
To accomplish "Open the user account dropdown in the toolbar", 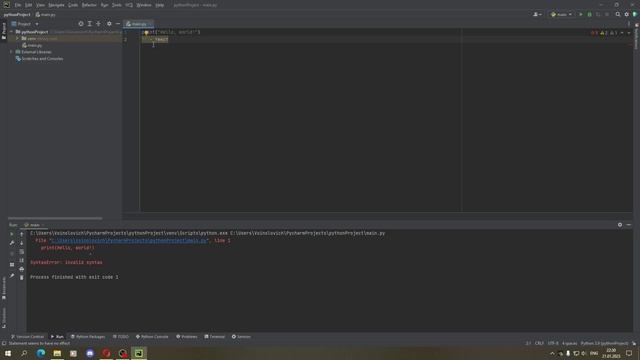I will click(537, 15).
